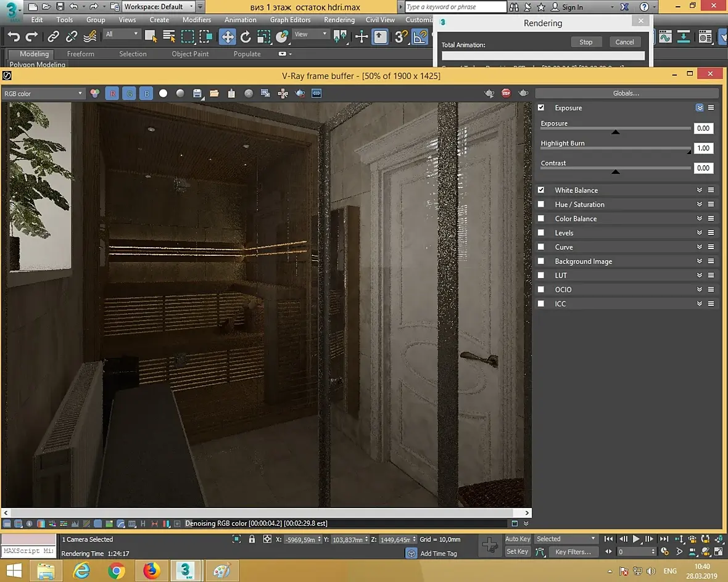Click the Highlight Burn value field
This screenshot has height=582, width=728.
(703, 149)
